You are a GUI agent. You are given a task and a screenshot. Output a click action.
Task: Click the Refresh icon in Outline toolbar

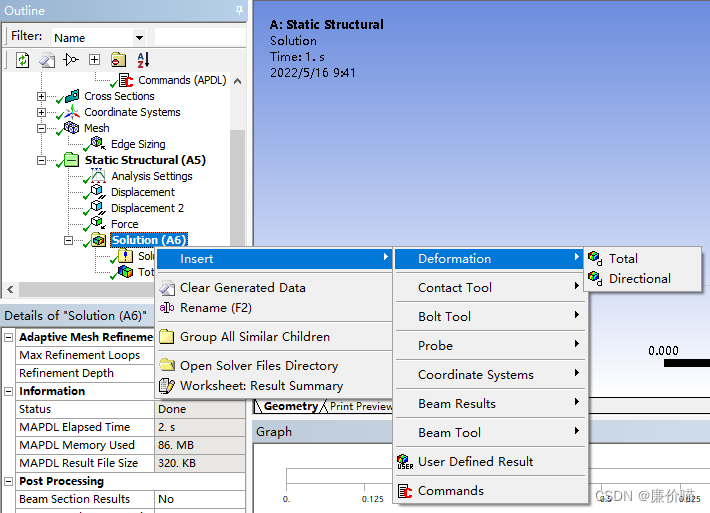point(23,60)
